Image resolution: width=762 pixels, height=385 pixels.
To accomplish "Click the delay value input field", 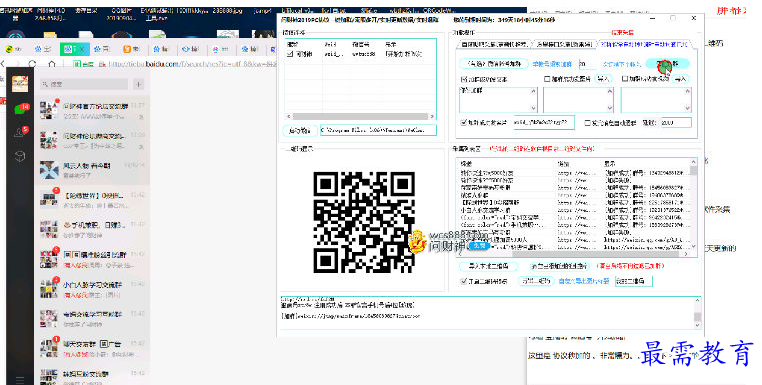I will coord(675,122).
